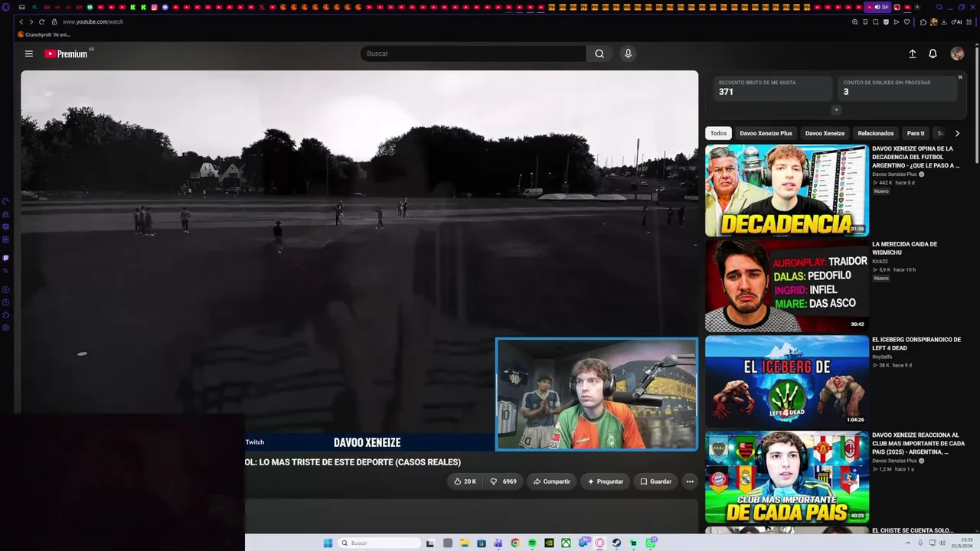This screenshot has height=551, width=980.
Task: Open the Club Mas Importante thumbnail
Action: pos(787,477)
